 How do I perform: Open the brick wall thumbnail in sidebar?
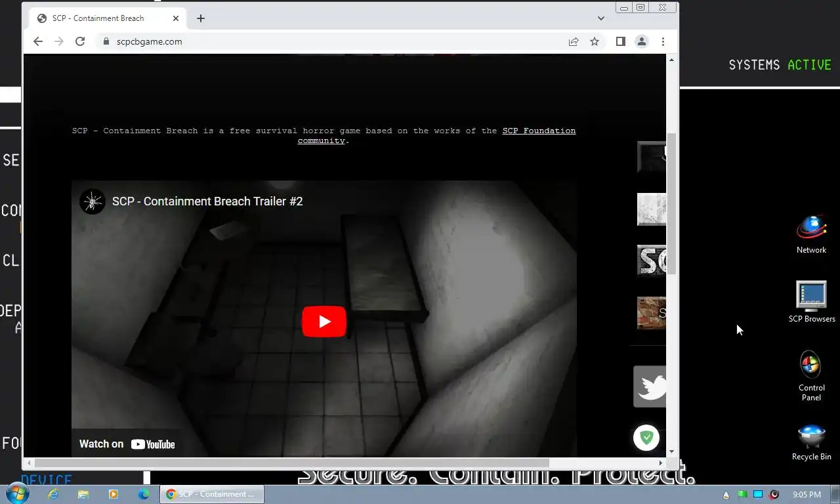[x=652, y=313]
